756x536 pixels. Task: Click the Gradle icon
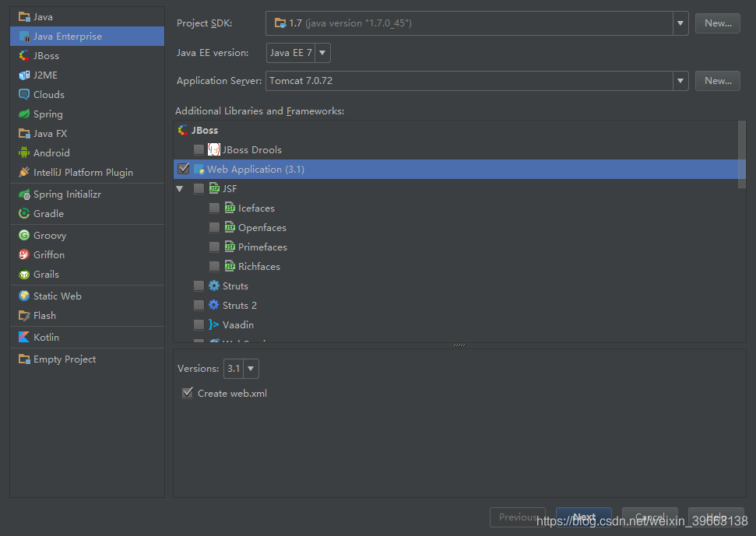24,213
